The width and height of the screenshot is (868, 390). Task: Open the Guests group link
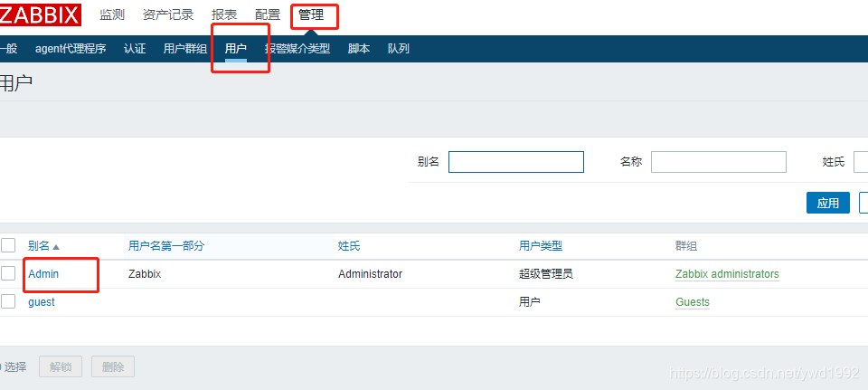(x=692, y=302)
